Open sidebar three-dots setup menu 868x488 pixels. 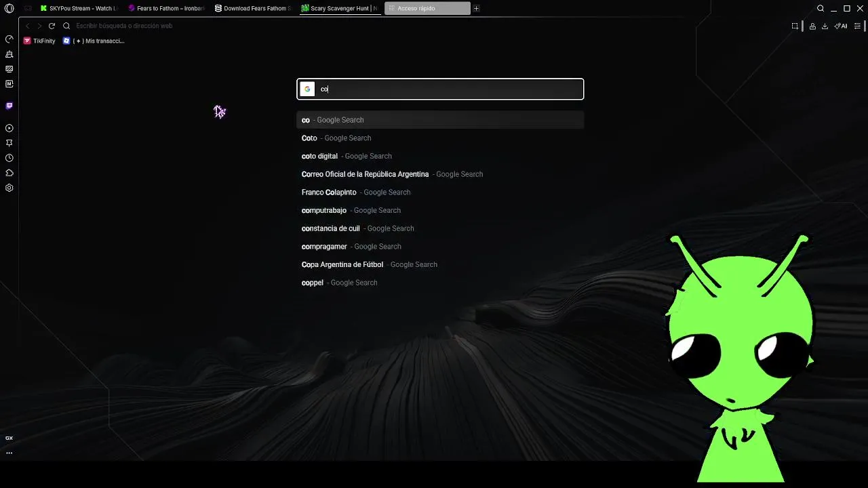coord(9,453)
